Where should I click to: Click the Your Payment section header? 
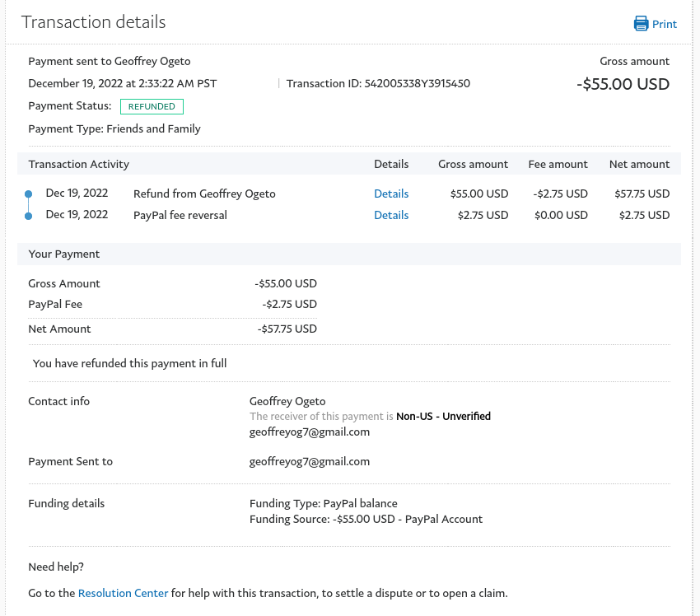tap(64, 254)
